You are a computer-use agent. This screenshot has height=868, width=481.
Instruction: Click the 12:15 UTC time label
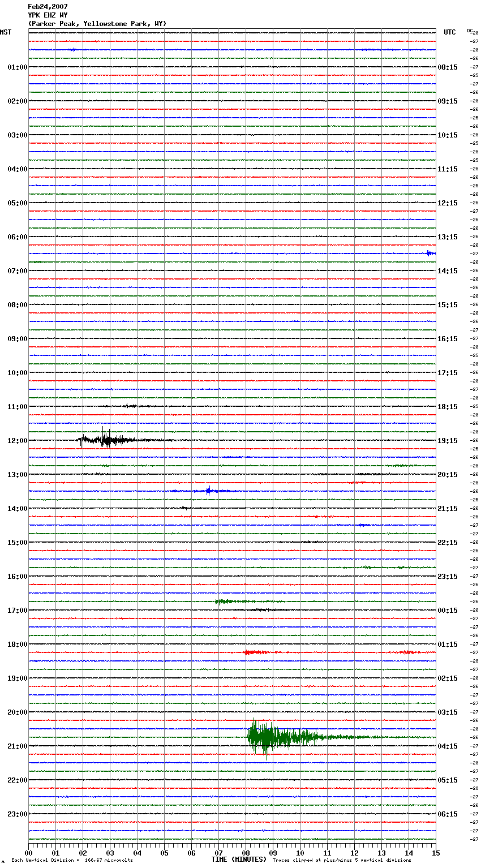[448, 203]
